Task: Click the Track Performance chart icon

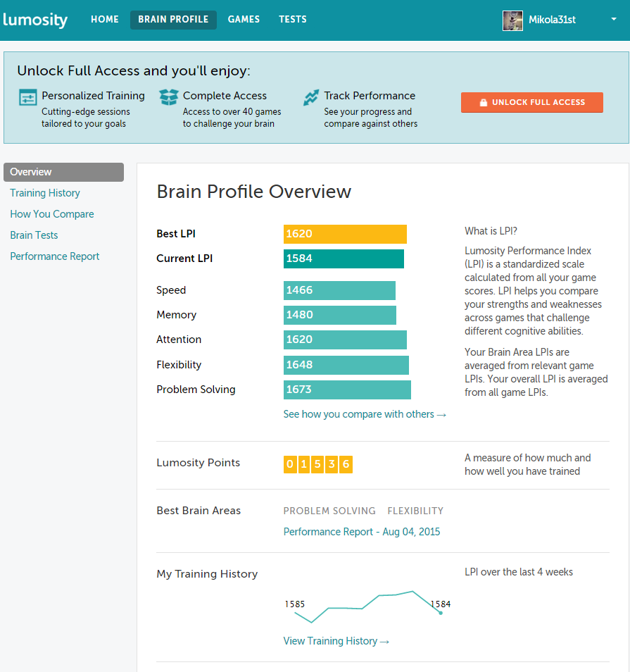Action: click(311, 97)
